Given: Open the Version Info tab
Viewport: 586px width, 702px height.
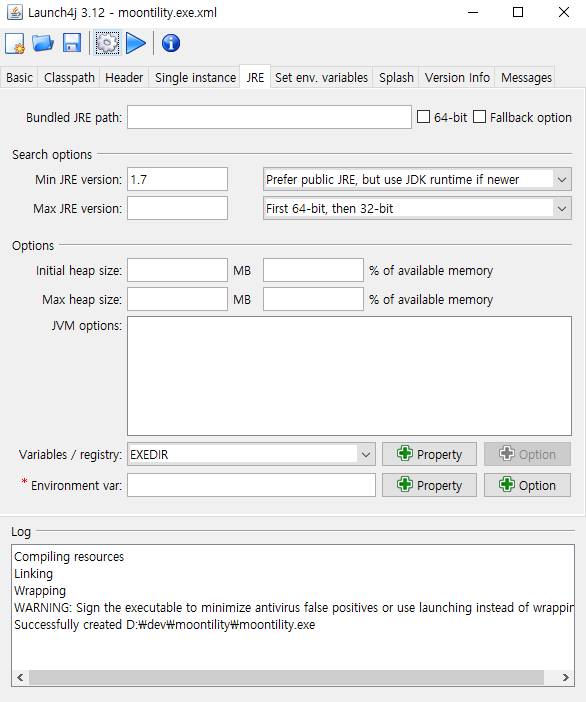Looking at the screenshot, I should tap(457, 77).
